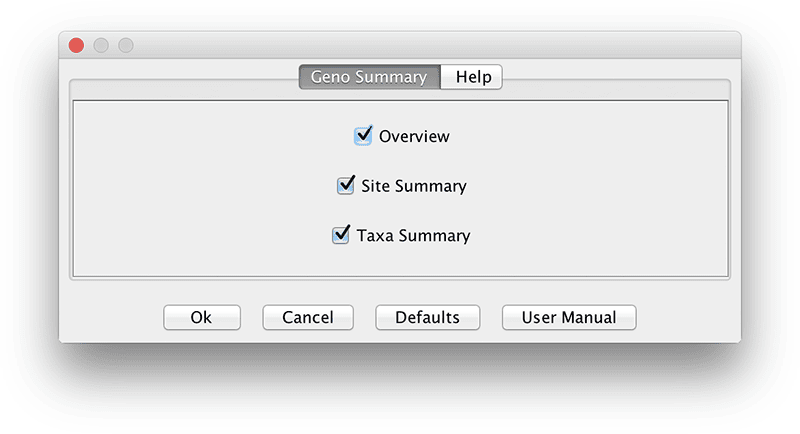
Task: Click the Overview label text
Action: point(414,136)
